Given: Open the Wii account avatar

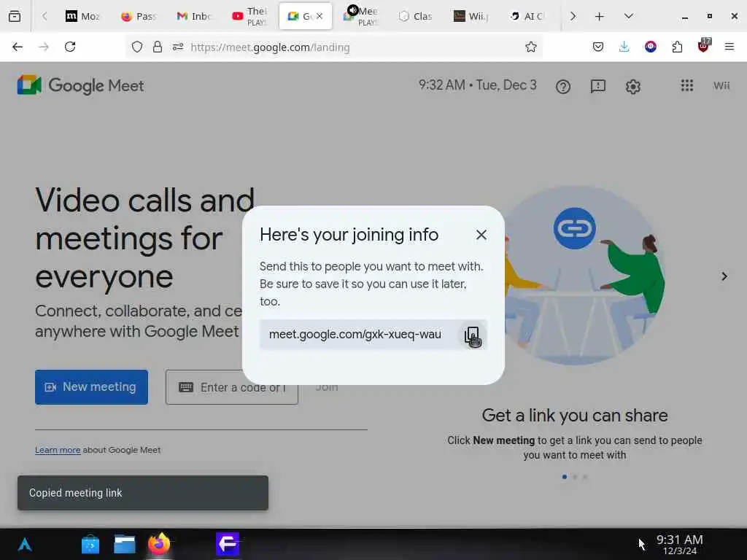Looking at the screenshot, I should pyautogui.click(x=721, y=86).
